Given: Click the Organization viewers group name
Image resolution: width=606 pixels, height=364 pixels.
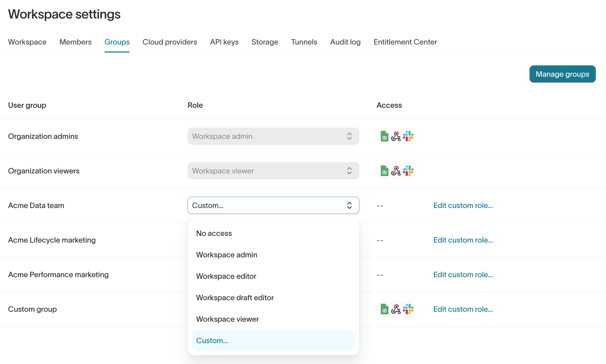Looking at the screenshot, I should click(x=44, y=171).
